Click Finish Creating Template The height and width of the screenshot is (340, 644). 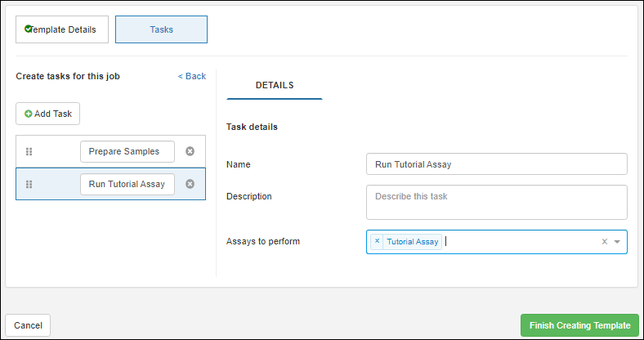[x=579, y=325]
